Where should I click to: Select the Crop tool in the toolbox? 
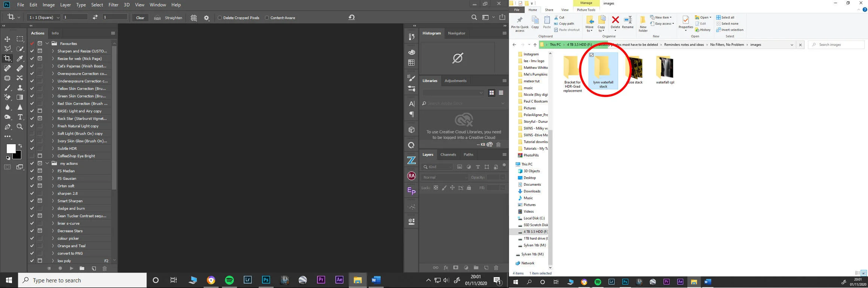(x=7, y=58)
